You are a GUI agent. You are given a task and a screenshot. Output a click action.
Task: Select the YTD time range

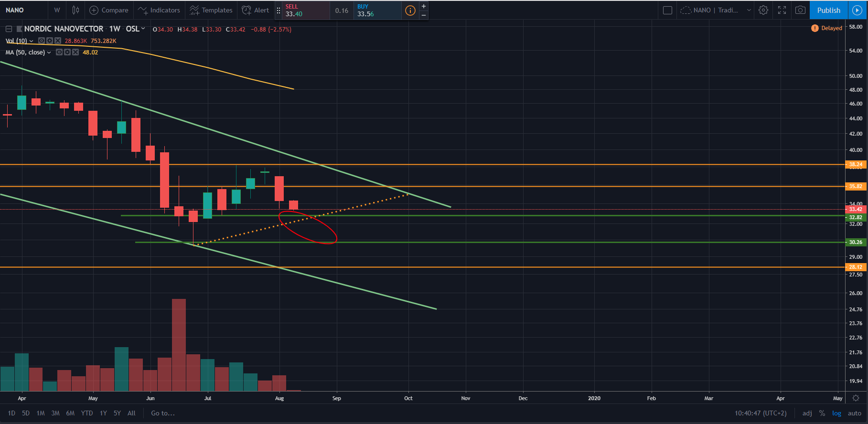pos(87,413)
